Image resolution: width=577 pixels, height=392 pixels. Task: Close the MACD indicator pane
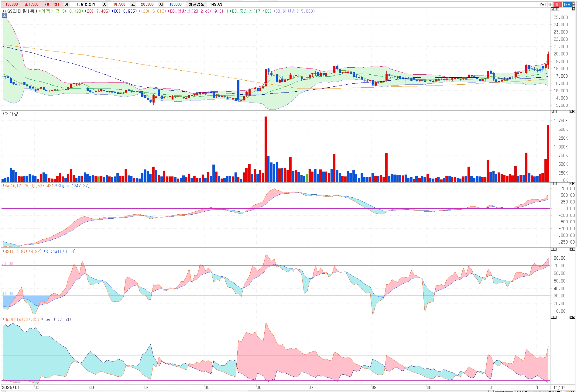[x=574, y=184]
